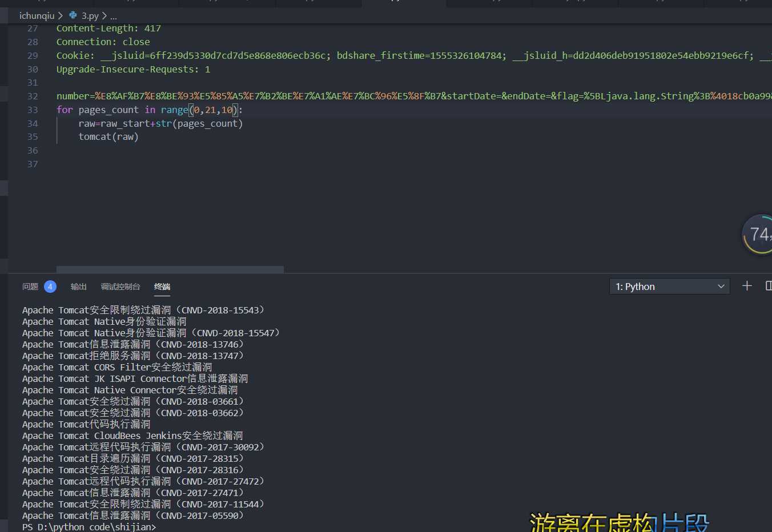Open the 调试控制台 debug console tab
Viewport: 772px width, 532px height.
click(120, 287)
